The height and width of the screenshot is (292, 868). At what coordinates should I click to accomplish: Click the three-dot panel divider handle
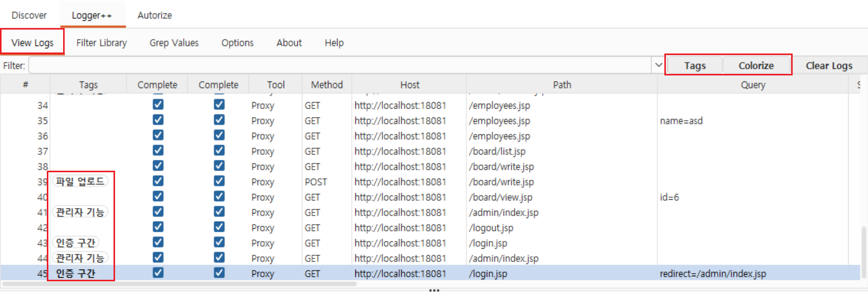434,290
